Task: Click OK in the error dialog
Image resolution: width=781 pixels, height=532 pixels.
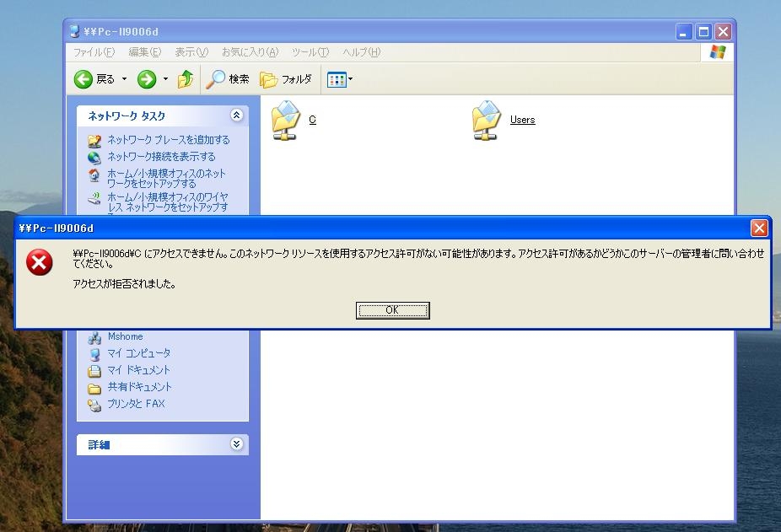Action: (x=392, y=310)
